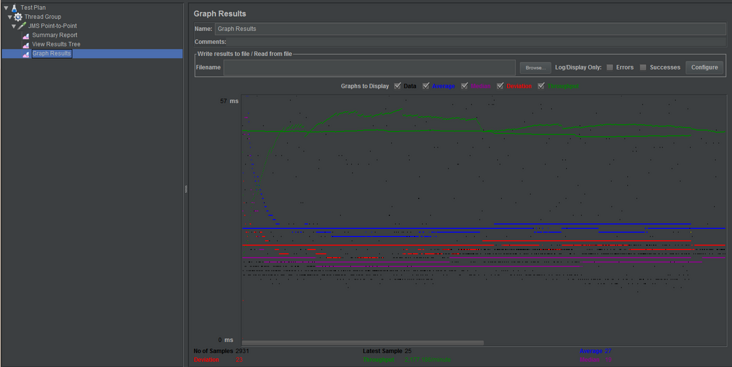Open the Browse file dialog
This screenshot has height=367, width=732.
[535, 68]
